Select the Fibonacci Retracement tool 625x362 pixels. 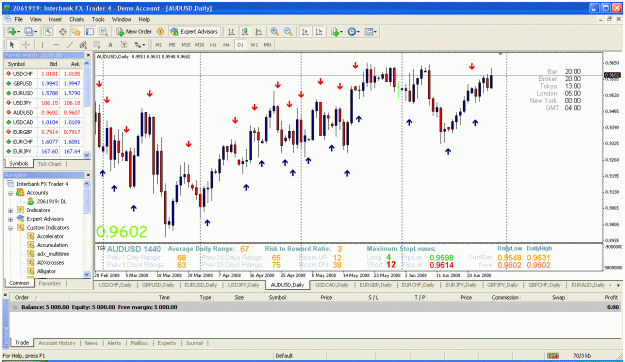point(96,45)
